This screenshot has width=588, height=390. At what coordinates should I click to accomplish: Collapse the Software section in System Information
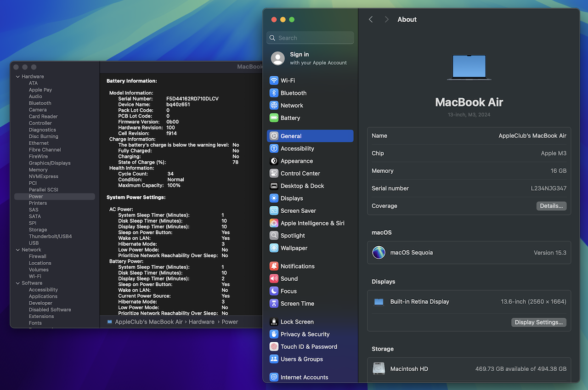(x=18, y=283)
